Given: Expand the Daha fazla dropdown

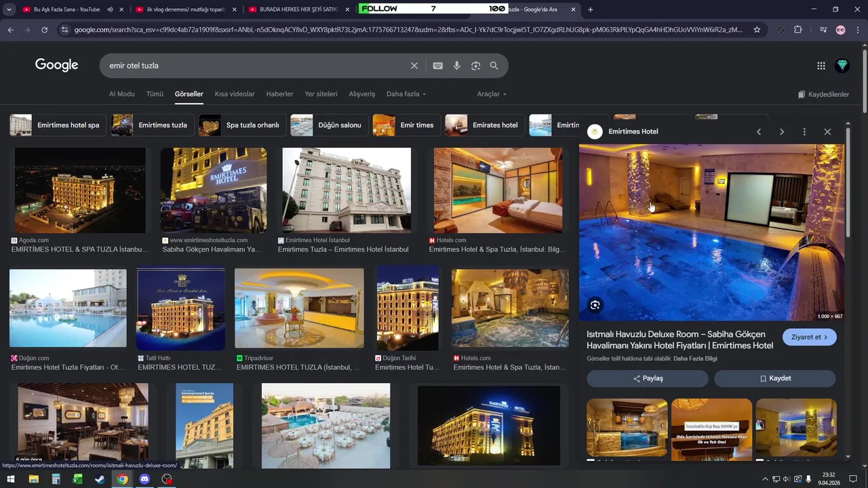Looking at the screenshot, I should click(x=406, y=94).
